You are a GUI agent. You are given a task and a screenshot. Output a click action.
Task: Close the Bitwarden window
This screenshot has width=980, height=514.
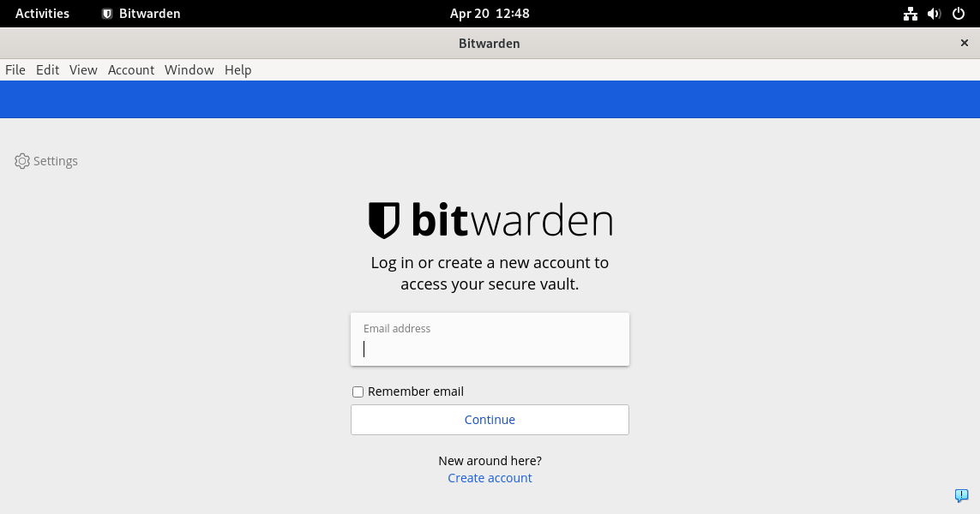click(x=964, y=43)
